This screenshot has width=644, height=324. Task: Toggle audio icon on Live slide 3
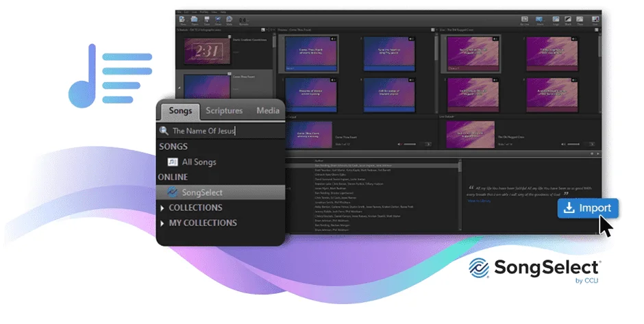(495, 79)
